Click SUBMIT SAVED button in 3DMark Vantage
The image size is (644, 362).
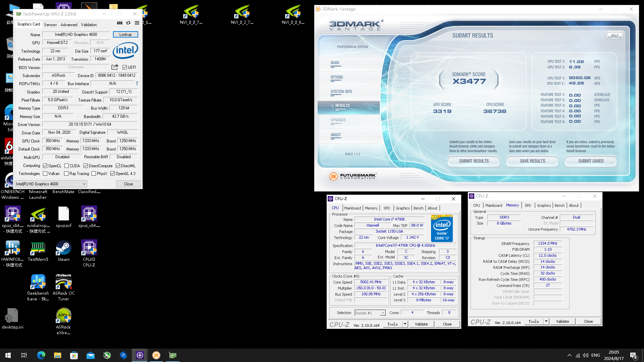(x=591, y=161)
